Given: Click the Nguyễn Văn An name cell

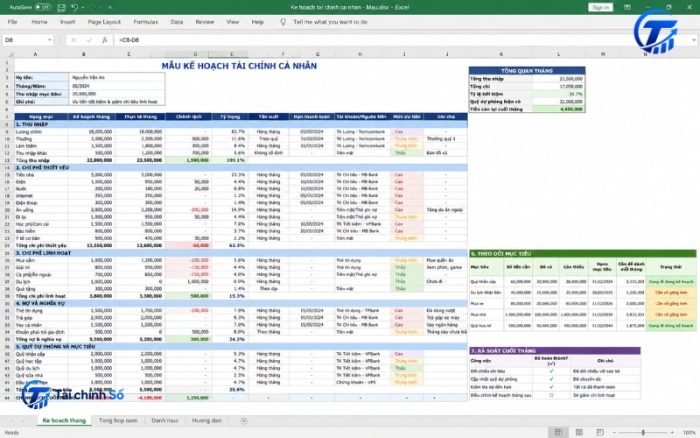Looking at the screenshot, I should point(117,77).
